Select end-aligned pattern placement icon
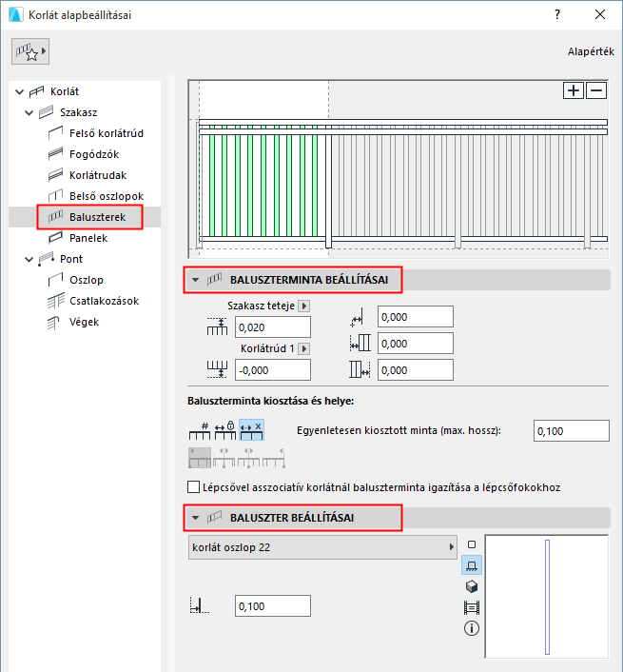Image resolution: width=623 pixels, height=672 pixels. point(274,457)
